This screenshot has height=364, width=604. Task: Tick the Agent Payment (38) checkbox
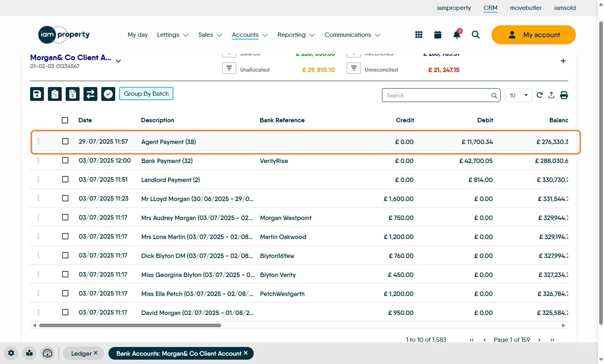pos(65,141)
